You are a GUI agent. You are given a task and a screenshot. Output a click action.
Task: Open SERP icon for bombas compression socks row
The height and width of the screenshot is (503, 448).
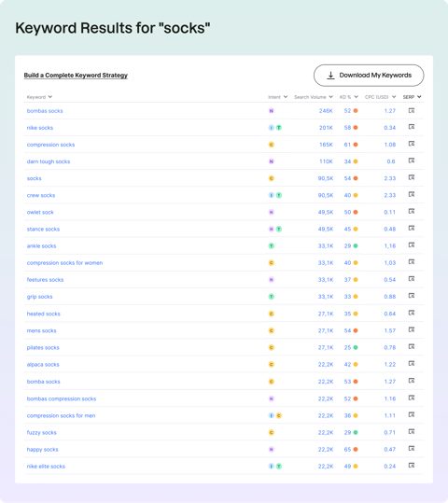[x=412, y=398]
